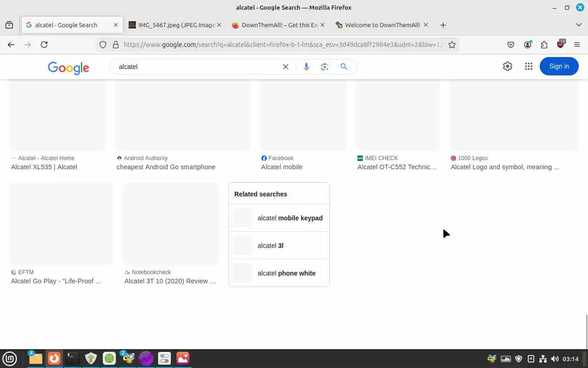Open Google quick settings gear
588x368 pixels.
pos(508,66)
